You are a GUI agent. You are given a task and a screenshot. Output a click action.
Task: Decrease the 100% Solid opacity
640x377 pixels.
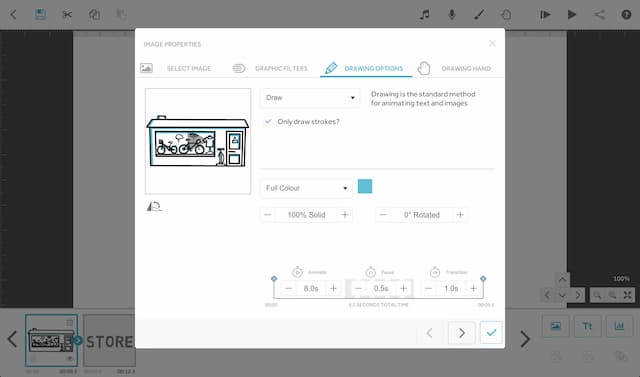point(268,215)
